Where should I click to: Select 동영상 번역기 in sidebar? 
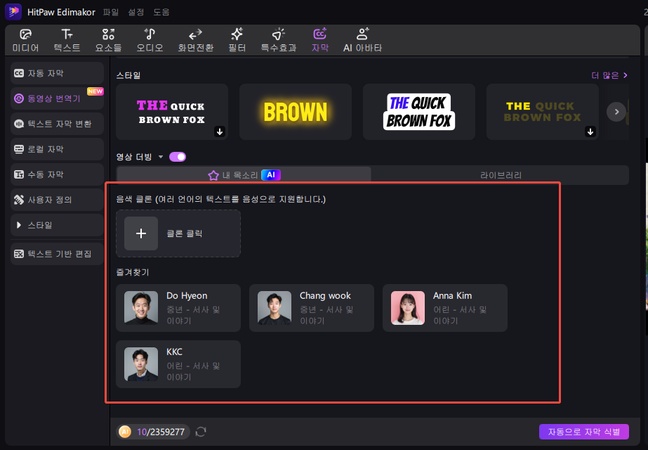click(x=57, y=98)
